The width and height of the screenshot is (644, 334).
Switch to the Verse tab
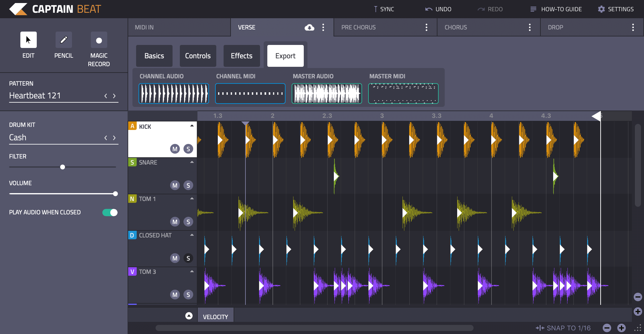coord(283,27)
